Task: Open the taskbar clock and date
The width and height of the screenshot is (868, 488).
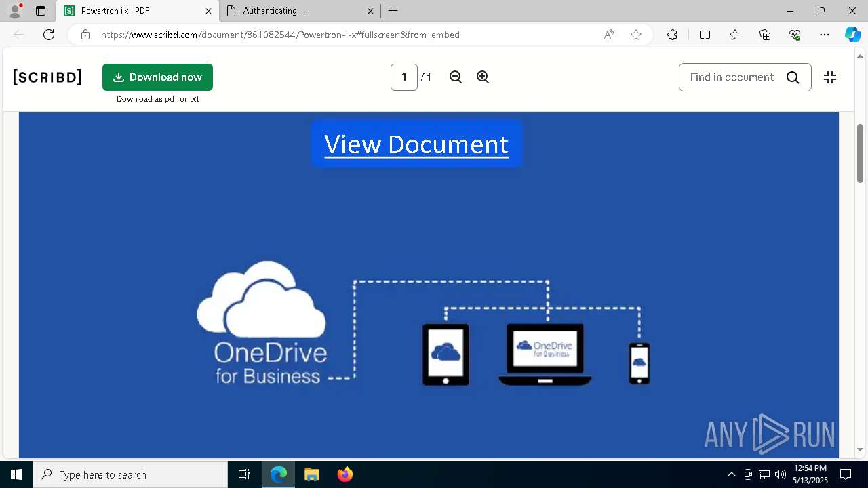Action: pos(810,474)
